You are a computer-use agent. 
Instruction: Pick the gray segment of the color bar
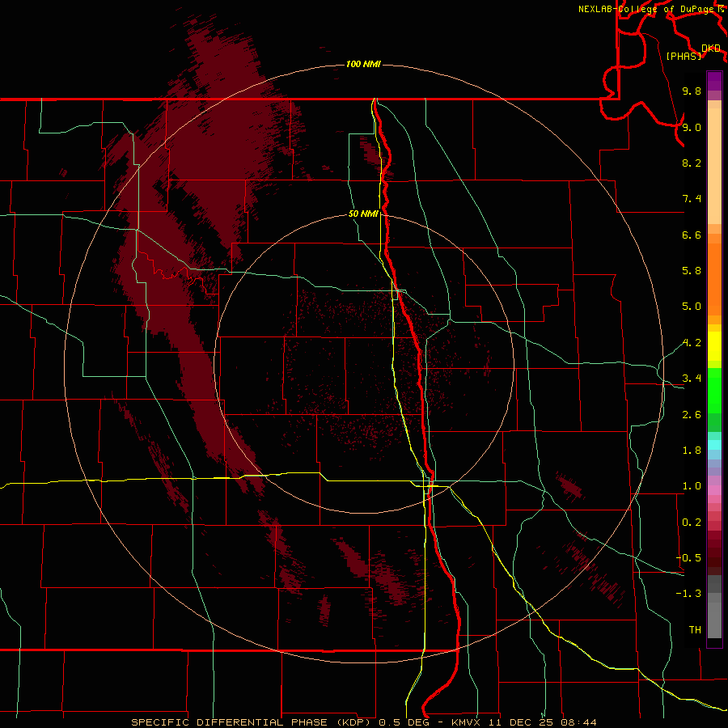(x=714, y=606)
